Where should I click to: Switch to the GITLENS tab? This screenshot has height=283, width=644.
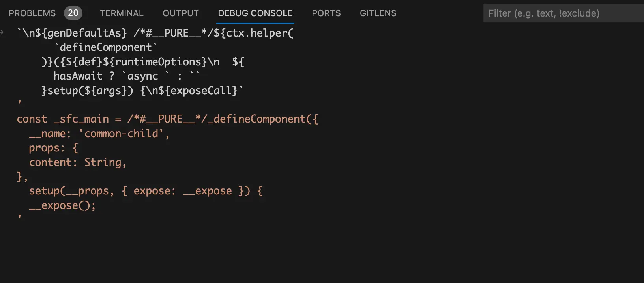click(x=378, y=13)
